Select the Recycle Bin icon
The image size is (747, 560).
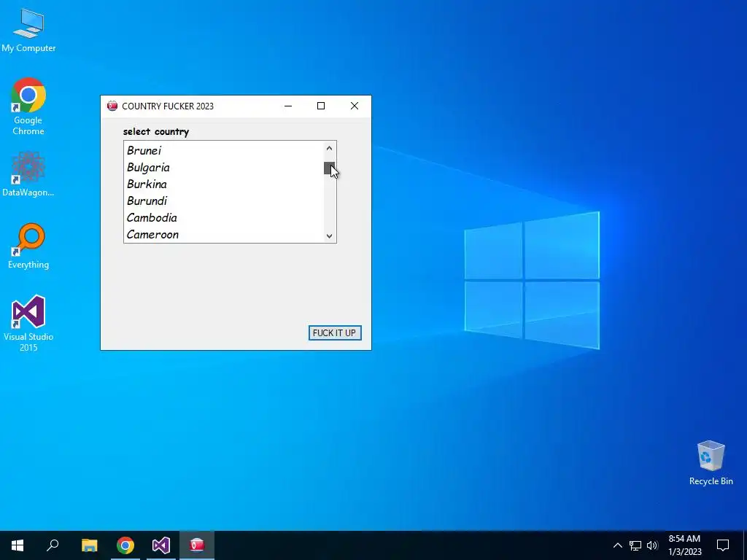click(711, 463)
